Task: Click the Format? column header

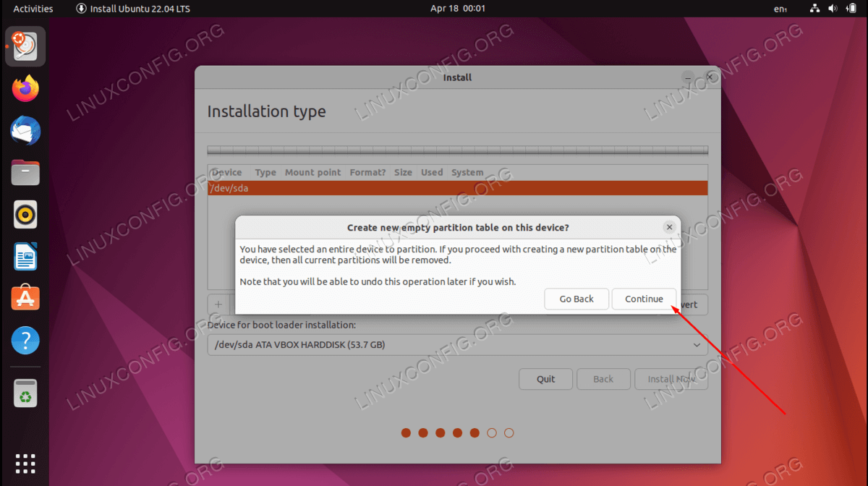Action: (x=367, y=173)
